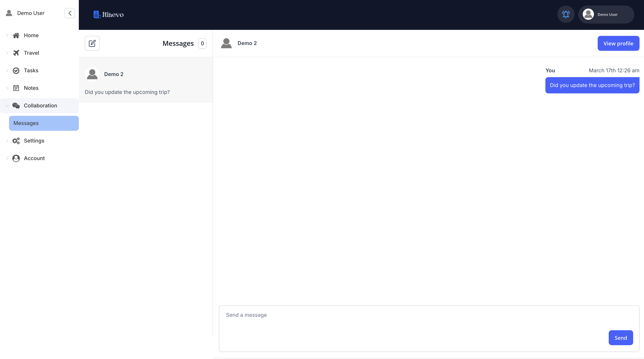Open the Account sidebar menu item

pyautogui.click(x=34, y=158)
